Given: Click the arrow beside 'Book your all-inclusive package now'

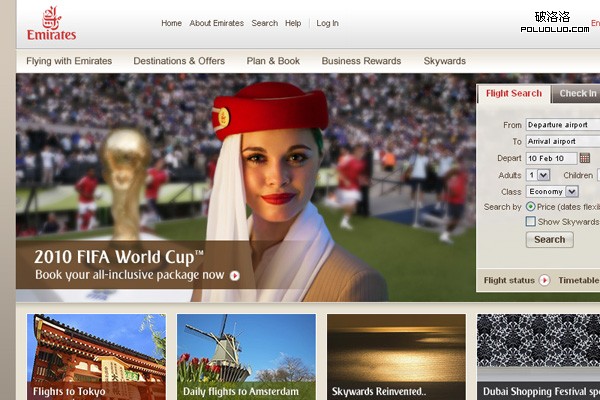Looking at the screenshot, I should tap(235, 276).
